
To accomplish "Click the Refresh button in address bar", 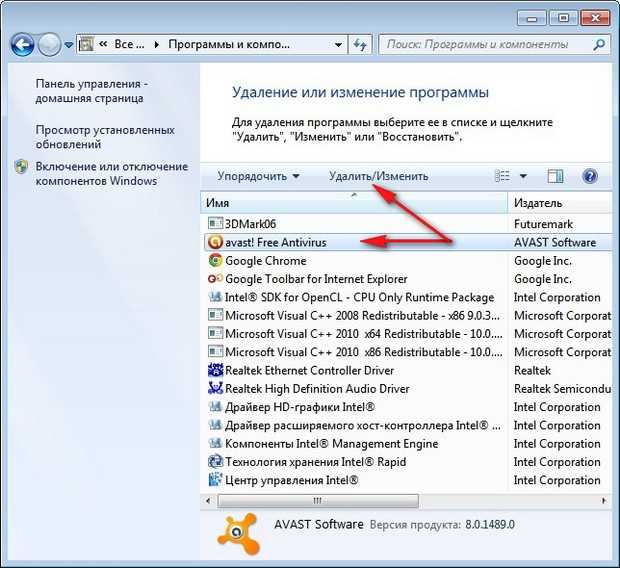I will (x=360, y=44).
